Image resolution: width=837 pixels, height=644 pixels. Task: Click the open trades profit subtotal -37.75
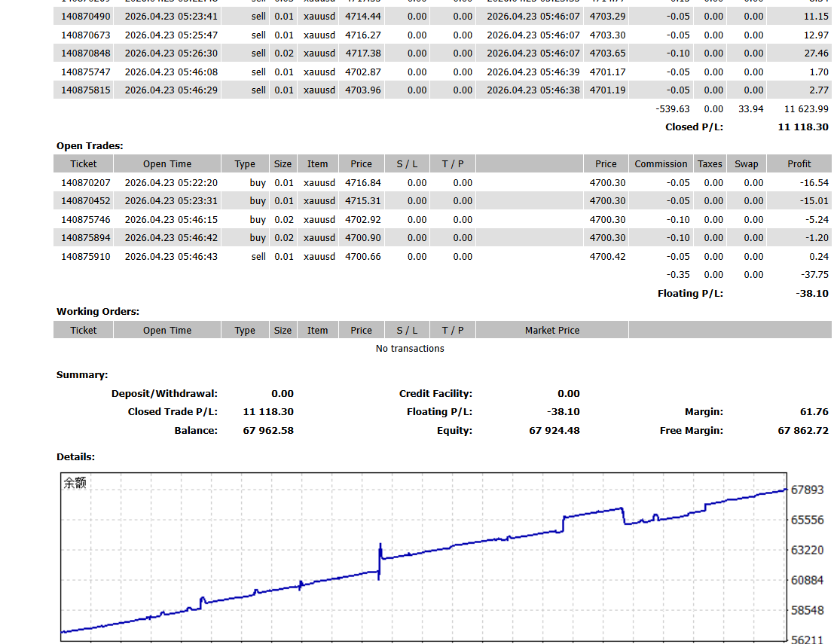coord(814,275)
